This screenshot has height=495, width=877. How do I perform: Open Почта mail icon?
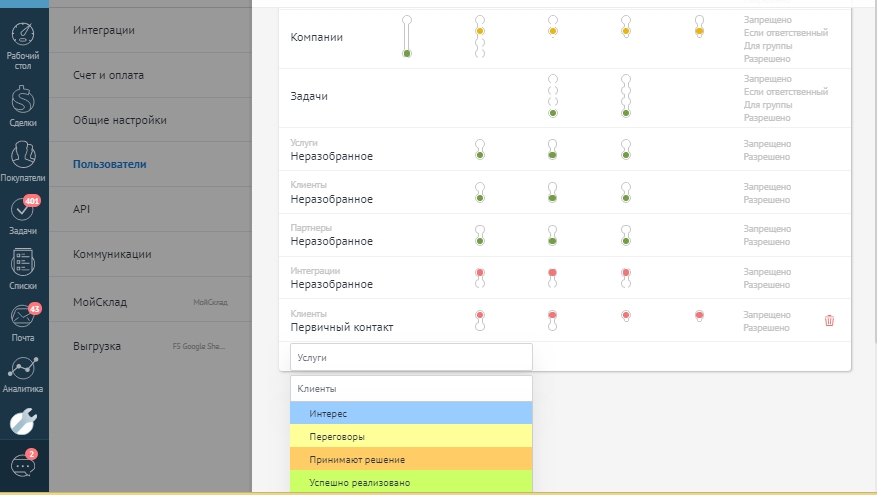(24, 322)
